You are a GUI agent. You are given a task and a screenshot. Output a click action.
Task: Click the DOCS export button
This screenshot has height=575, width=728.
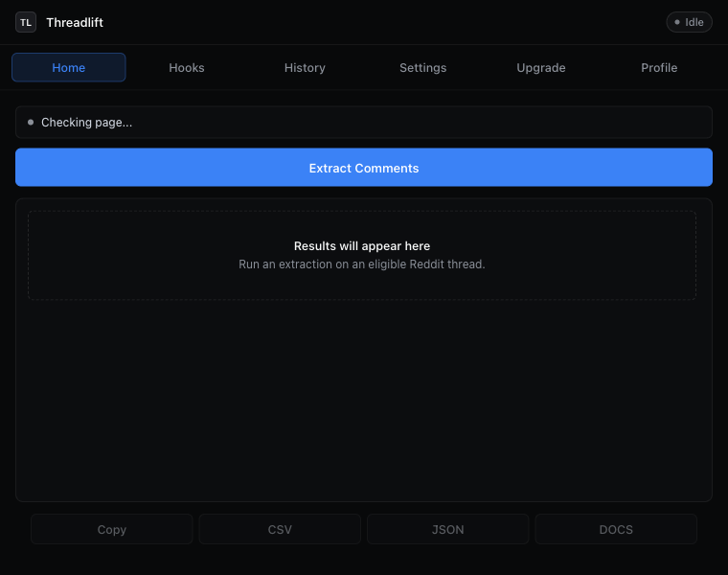(x=616, y=529)
